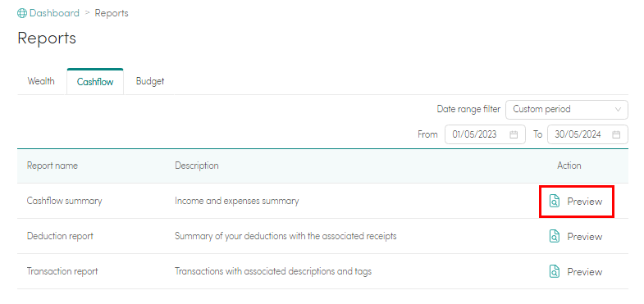The height and width of the screenshot is (304, 644).
Task: Expand the Custom period dropdown arrow
Action: point(618,110)
